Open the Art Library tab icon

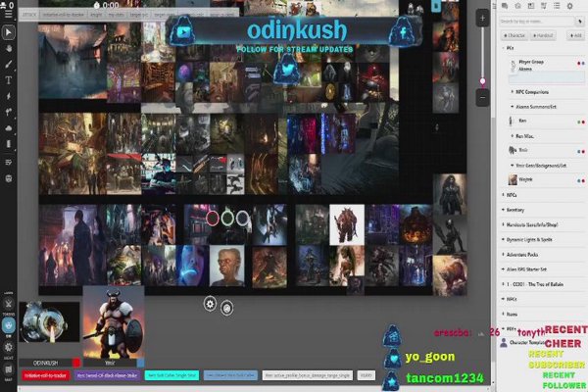517,6
